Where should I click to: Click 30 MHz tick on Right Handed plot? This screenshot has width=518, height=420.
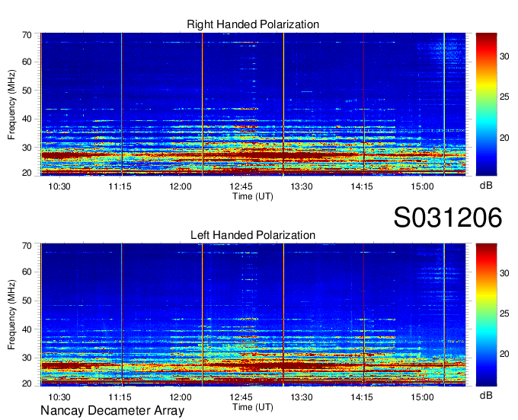tap(27, 148)
